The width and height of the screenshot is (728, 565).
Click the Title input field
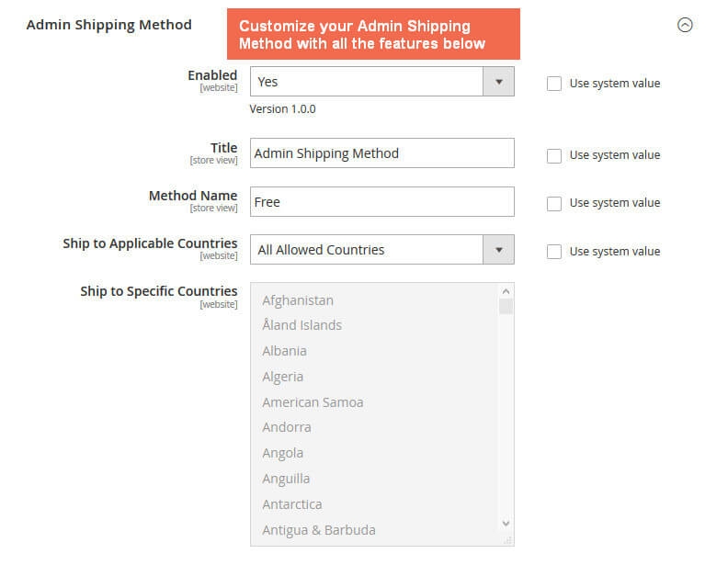[x=381, y=153]
